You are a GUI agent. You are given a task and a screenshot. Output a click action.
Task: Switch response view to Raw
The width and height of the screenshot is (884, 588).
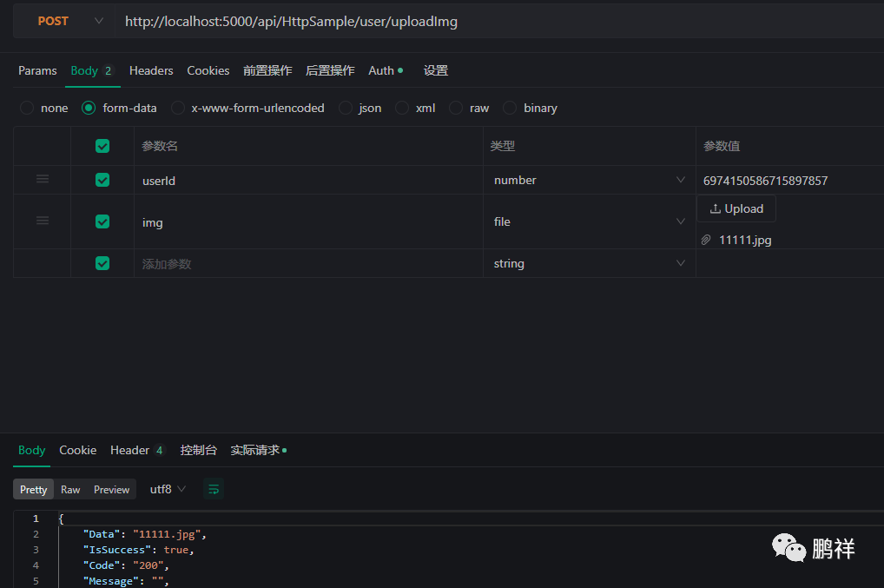[70, 489]
